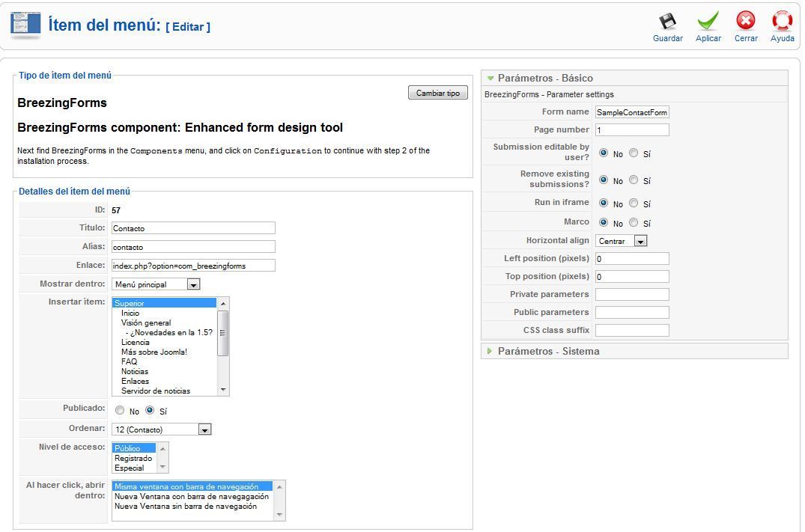Select Sí for the Marco option
The width and height of the screenshot is (805, 532).
(634, 223)
